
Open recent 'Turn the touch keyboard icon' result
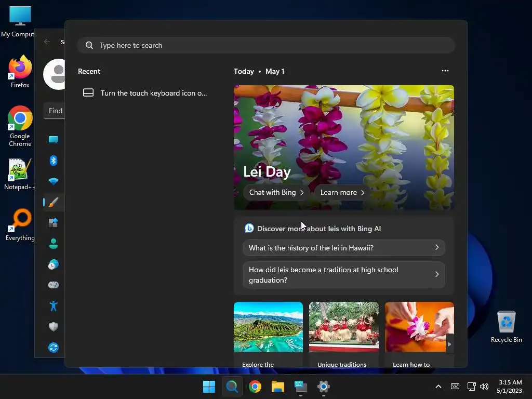click(x=145, y=93)
